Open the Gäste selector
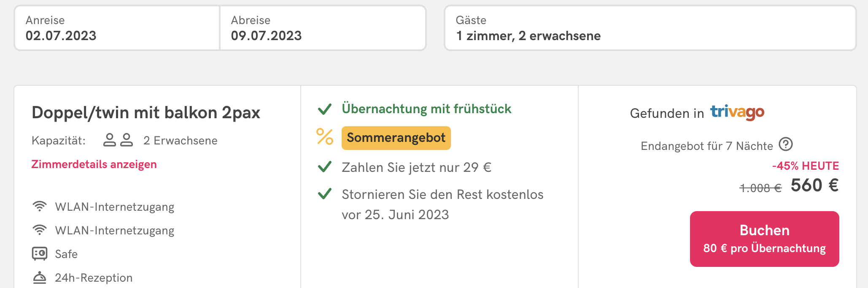The image size is (868, 288). (x=650, y=28)
